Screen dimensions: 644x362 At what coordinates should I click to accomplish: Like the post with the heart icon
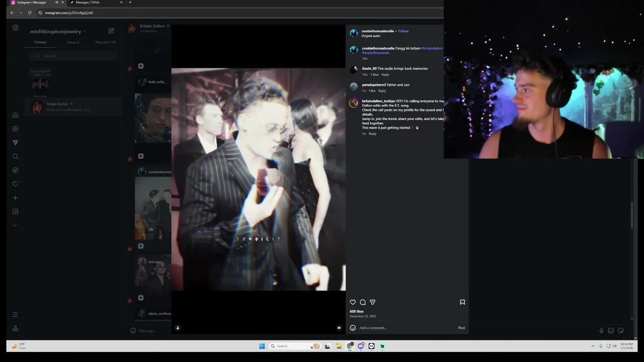(x=353, y=302)
